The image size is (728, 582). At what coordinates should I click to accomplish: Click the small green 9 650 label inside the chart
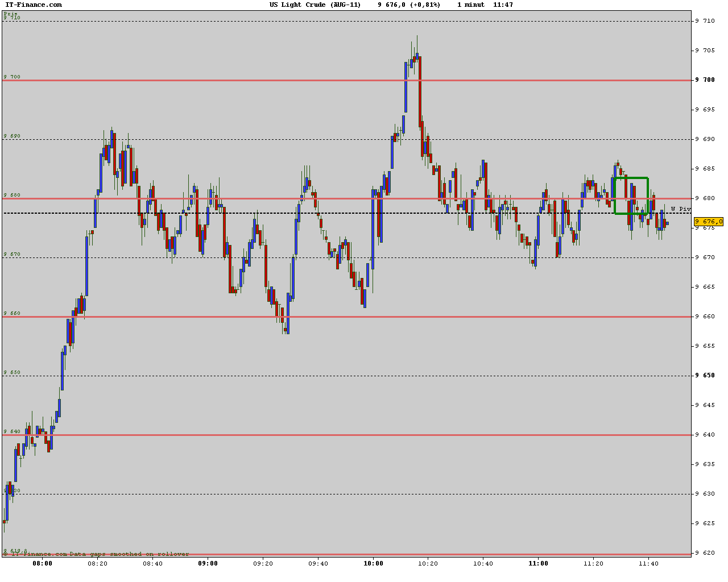(x=12, y=372)
